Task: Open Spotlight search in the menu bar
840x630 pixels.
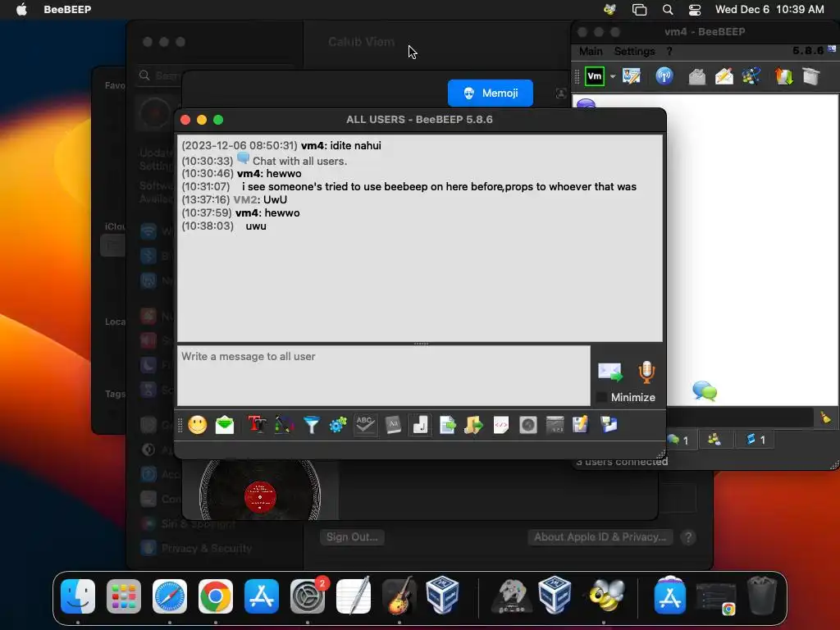Action: click(x=668, y=9)
